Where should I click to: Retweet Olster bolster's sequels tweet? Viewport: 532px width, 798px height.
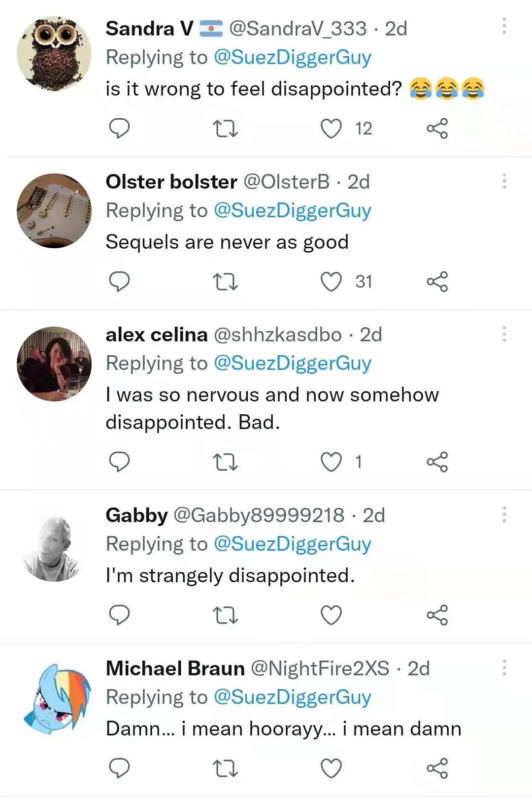[x=225, y=282]
